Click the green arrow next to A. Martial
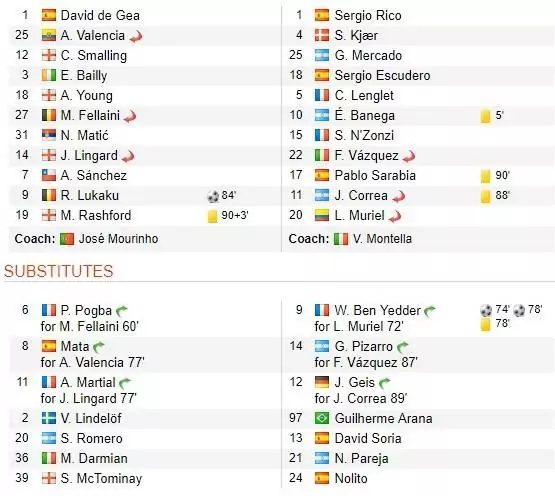This screenshot has width=555, height=496. (125, 383)
